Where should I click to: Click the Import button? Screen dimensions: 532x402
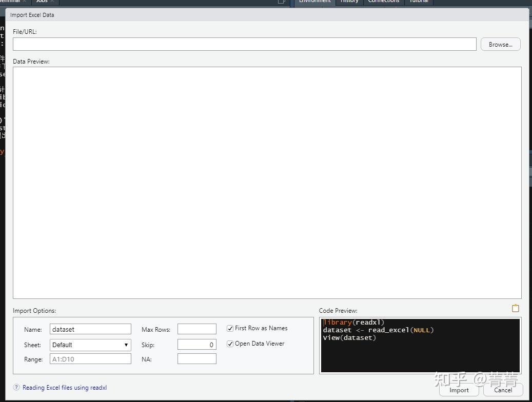pos(458,390)
